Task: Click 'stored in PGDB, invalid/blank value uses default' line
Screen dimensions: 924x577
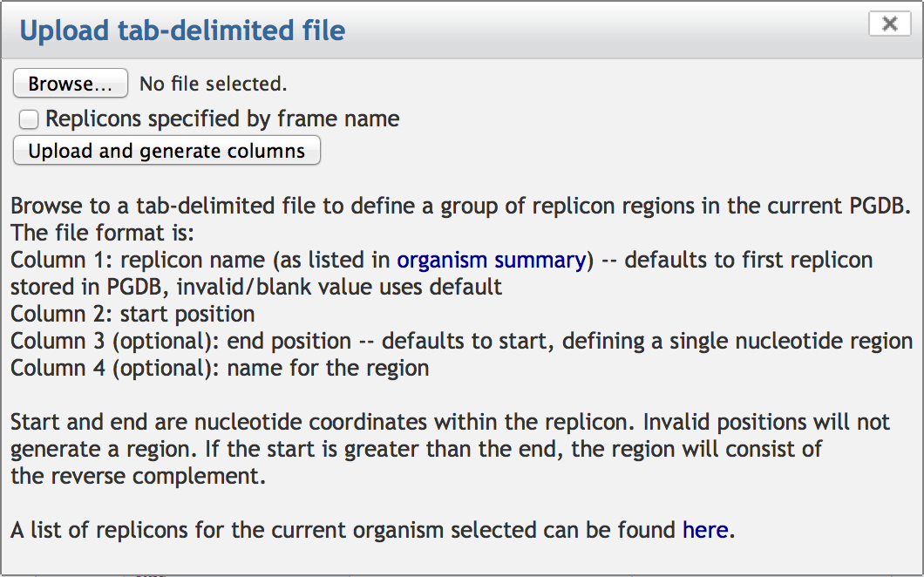Action: (x=256, y=287)
